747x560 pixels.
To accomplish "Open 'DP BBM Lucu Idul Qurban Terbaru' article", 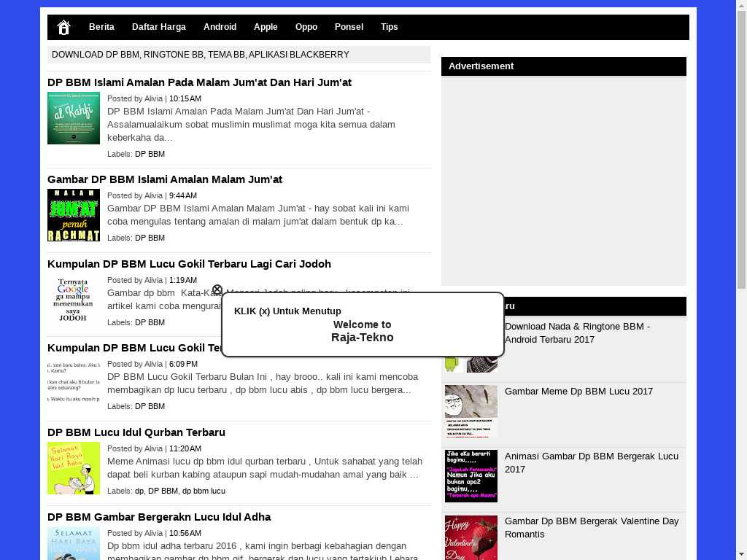I will coord(136,432).
